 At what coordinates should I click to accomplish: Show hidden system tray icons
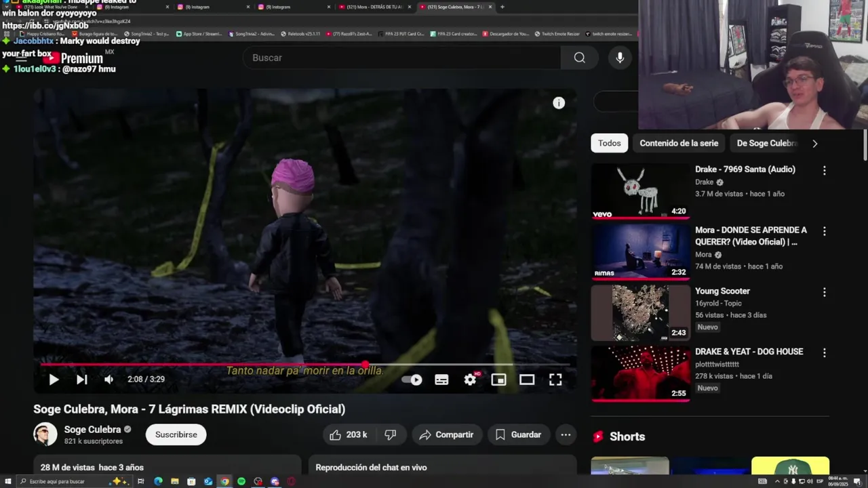(777, 481)
